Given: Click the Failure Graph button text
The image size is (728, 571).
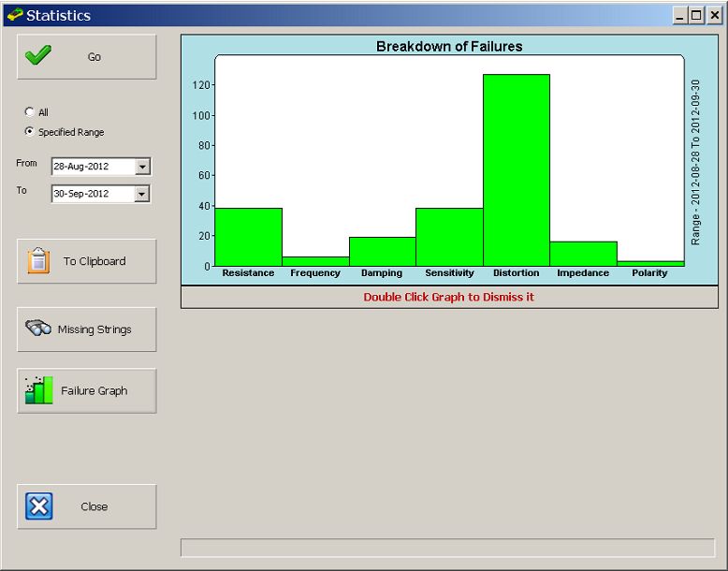Looking at the screenshot, I should coord(95,390).
